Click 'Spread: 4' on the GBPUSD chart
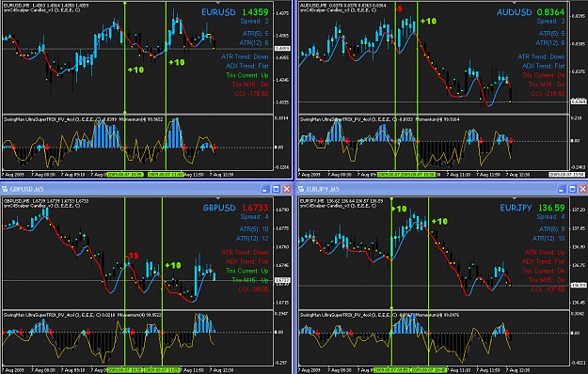The height and width of the screenshot is (374, 588). tap(255, 217)
